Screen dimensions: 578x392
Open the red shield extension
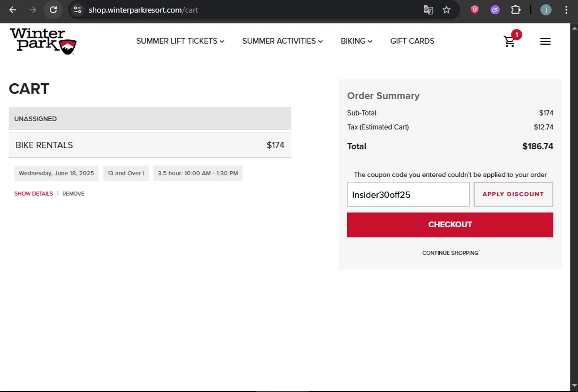[475, 10]
